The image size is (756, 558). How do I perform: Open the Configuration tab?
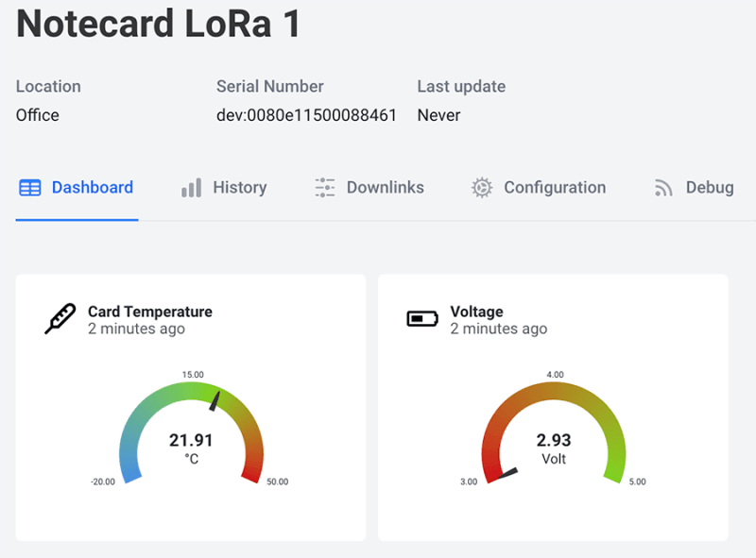(555, 188)
